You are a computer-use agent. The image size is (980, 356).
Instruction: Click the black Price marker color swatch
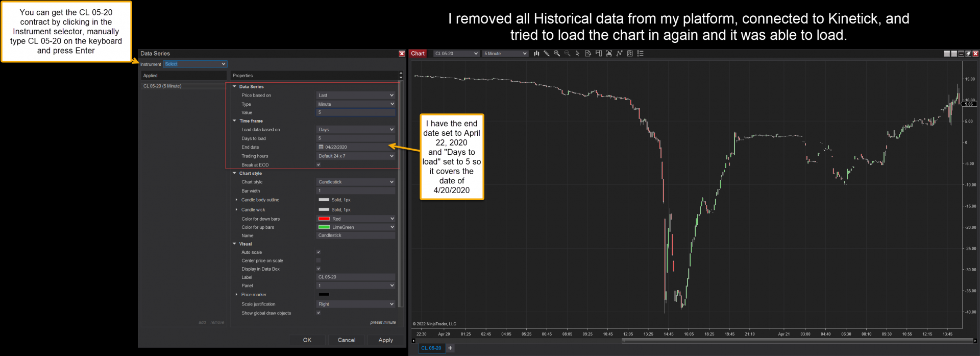tap(324, 294)
